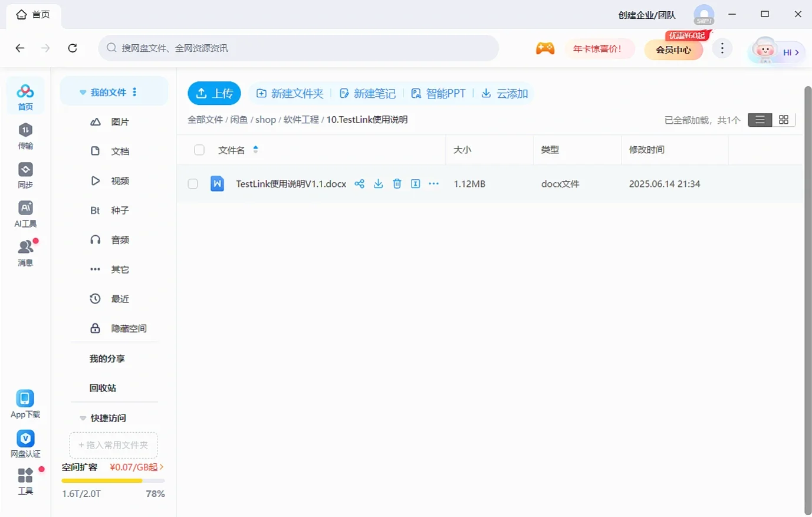Check 消息 notifications in the sidebar

click(x=25, y=253)
